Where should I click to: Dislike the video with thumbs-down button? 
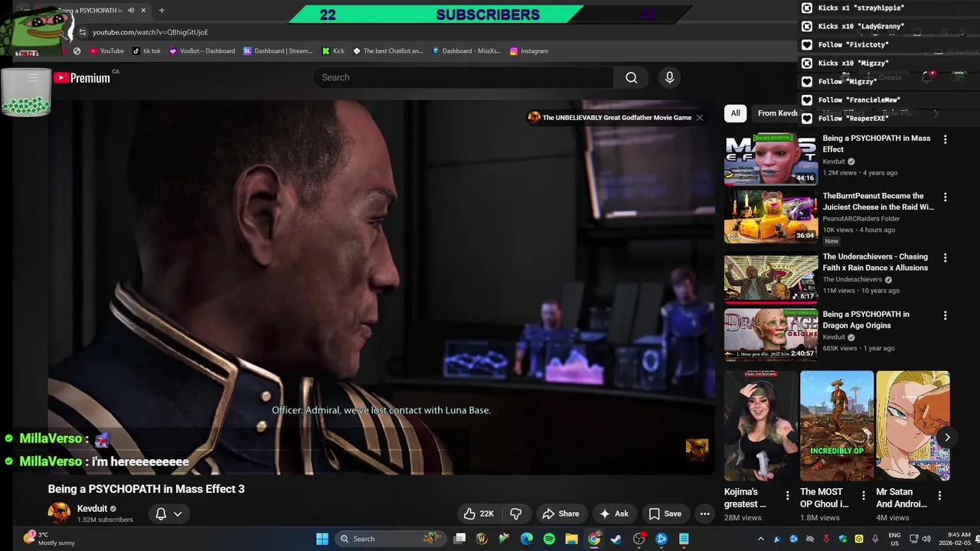pos(516,514)
